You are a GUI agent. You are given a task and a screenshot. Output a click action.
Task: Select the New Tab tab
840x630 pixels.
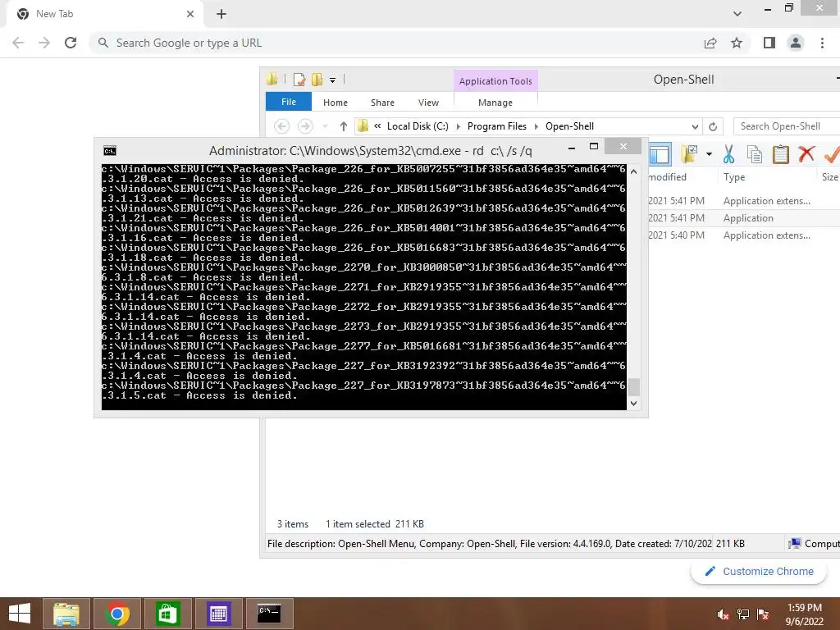tap(104, 14)
